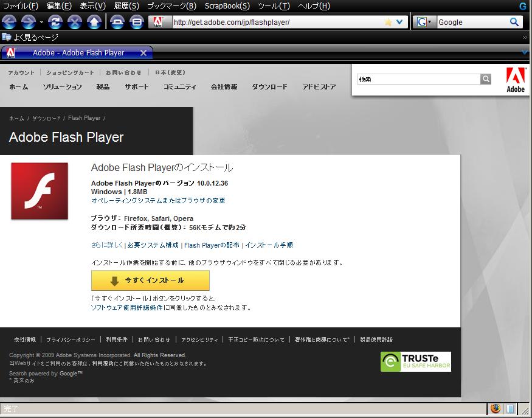Open the よく見るページ bookmarks folder
Image resolution: width=532 pixels, height=418 pixels.
point(30,37)
